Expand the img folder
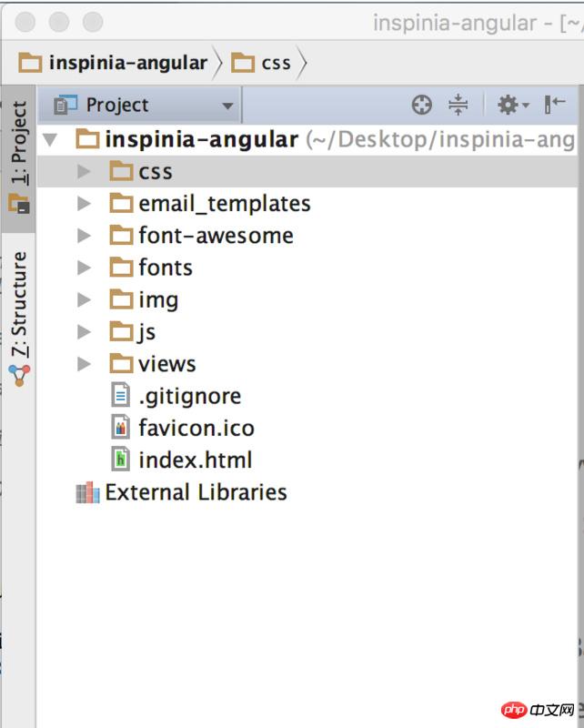Image resolution: width=584 pixels, height=728 pixels. click(84, 299)
